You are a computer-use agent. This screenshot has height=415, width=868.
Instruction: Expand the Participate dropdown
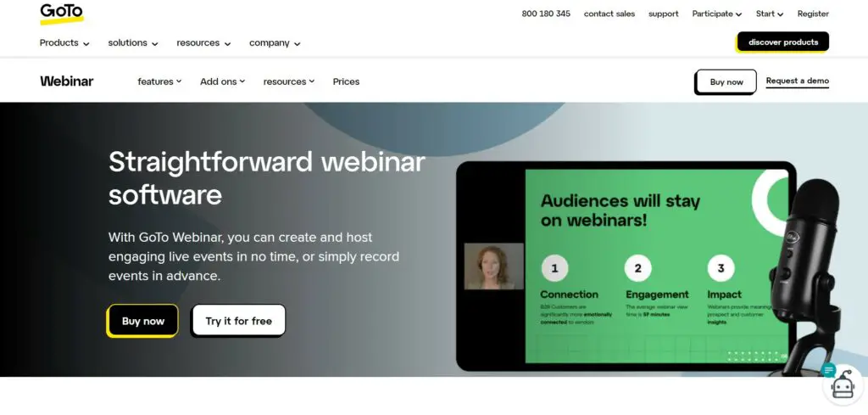(717, 14)
